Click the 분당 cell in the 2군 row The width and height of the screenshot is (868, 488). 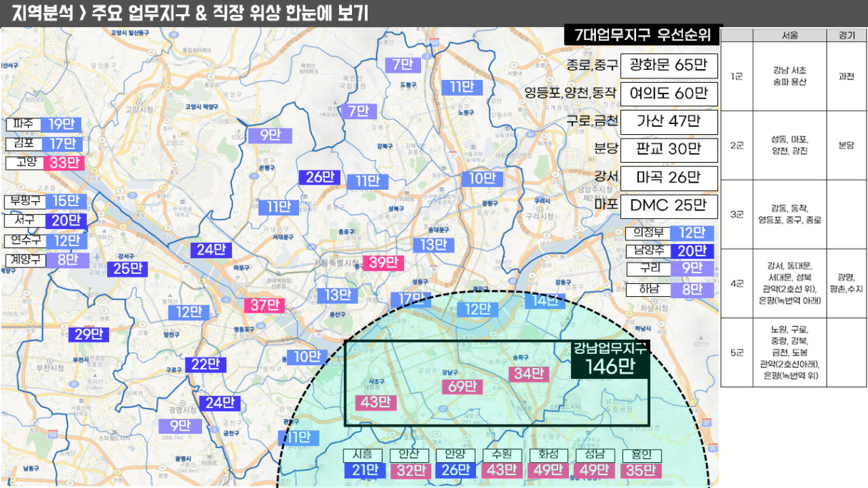pyautogui.click(x=846, y=146)
